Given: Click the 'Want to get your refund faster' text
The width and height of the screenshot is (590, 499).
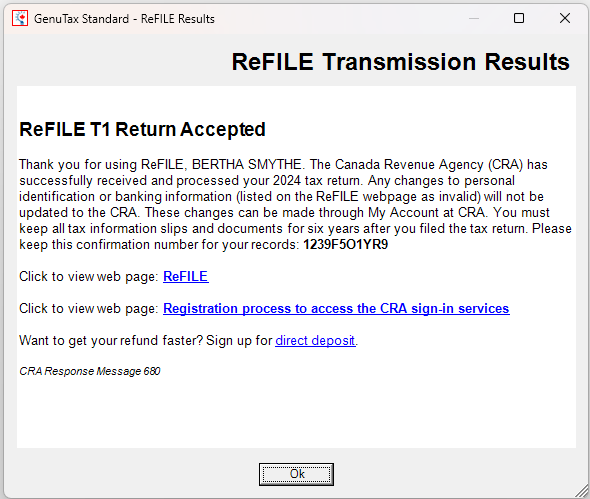Looking at the screenshot, I should tap(111, 341).
